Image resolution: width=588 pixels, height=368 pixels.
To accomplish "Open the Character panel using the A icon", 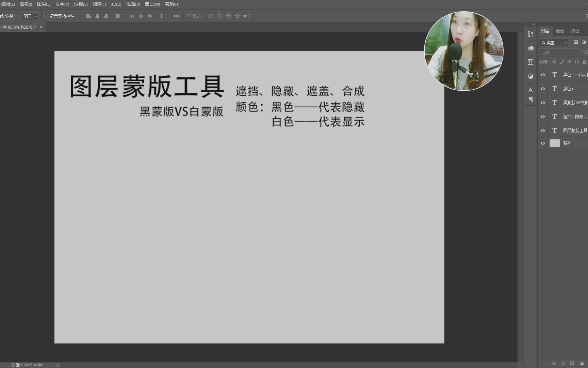I will (530, 90).
